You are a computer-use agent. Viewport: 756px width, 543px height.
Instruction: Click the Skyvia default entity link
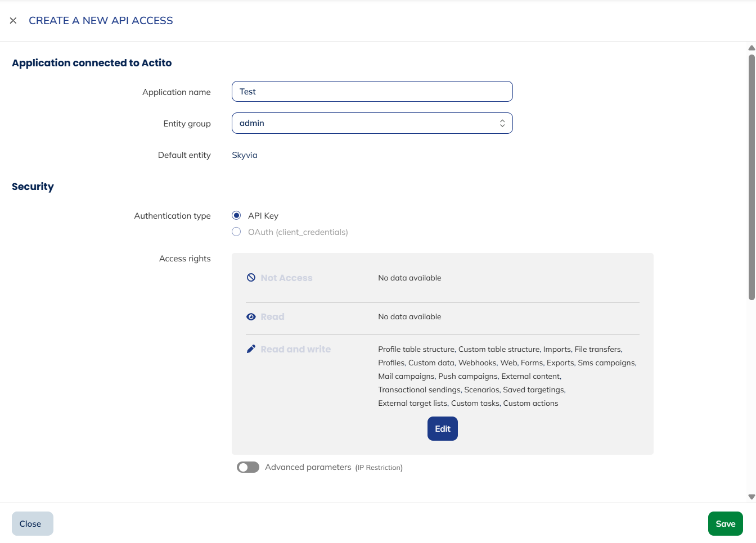click(244, 155)
